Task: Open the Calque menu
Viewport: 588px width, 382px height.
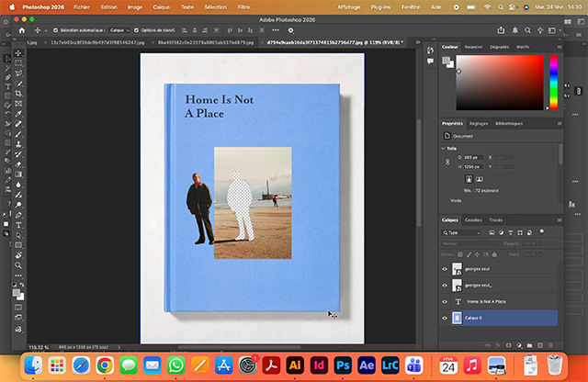Action: tap(162, 7)
